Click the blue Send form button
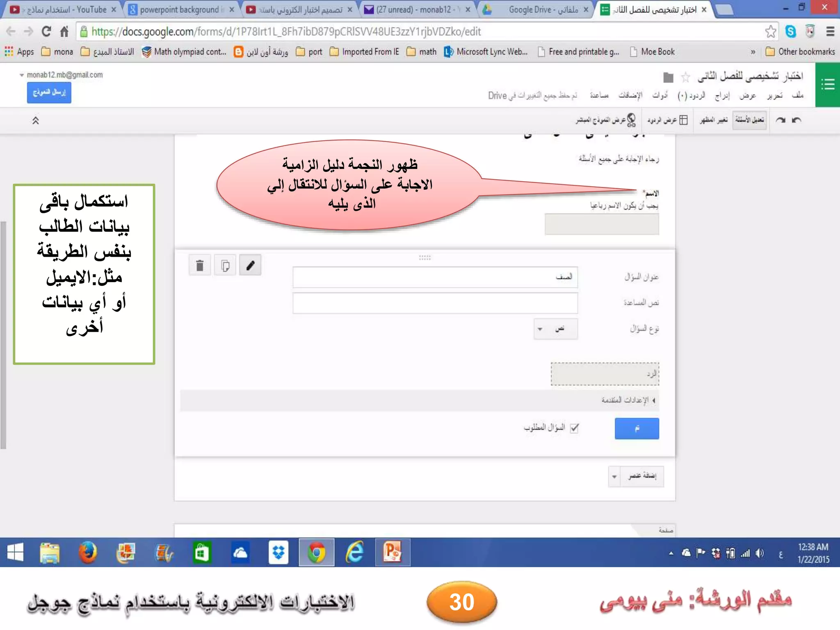 point(49,93)
